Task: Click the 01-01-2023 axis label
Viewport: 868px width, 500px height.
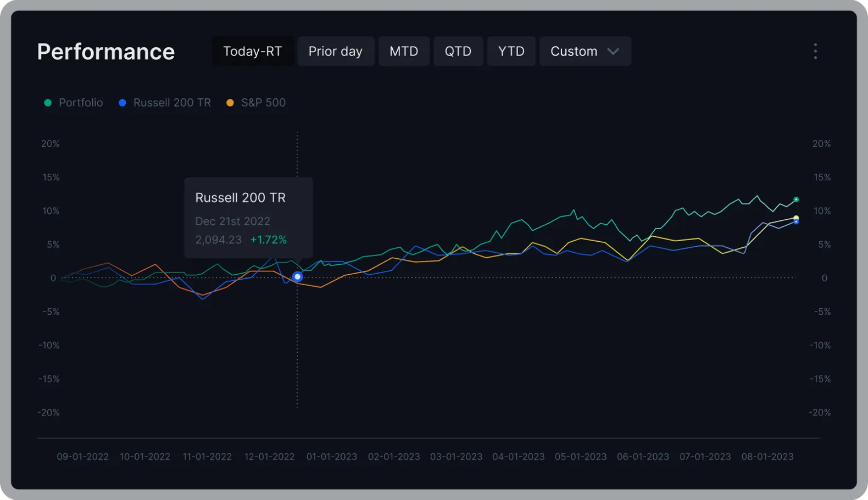Action: pyautogui.click(x=332, y=457)
